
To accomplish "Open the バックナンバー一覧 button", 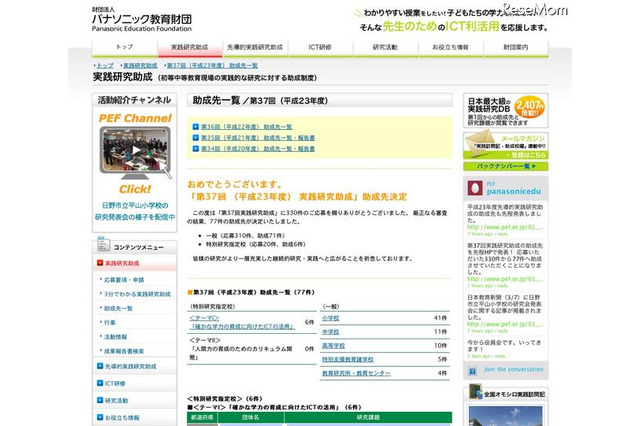I will [506, 166].
